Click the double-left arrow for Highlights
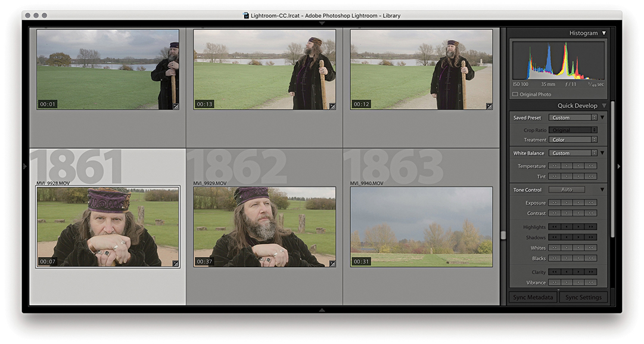 [x=555, y=227]
